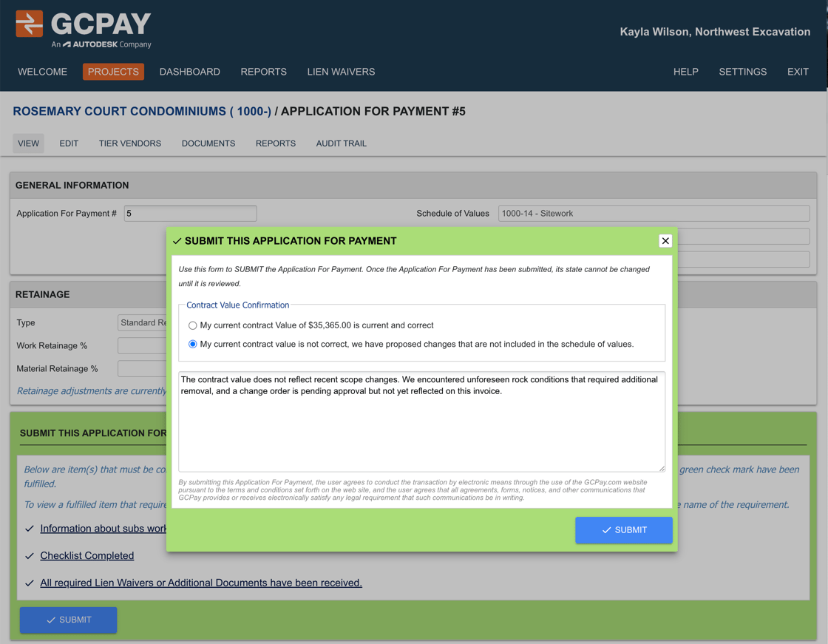
Task: Click the resize handle of the explanation text area
Action: pos(662,468)
